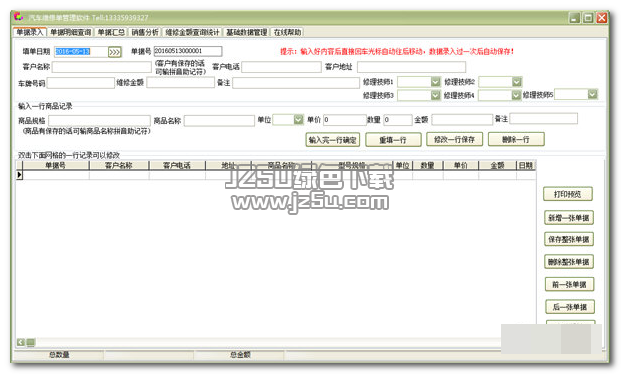Focus the 客户名称 input field
The height and width of the screenshot is (374, 621).
coord(101,67)
